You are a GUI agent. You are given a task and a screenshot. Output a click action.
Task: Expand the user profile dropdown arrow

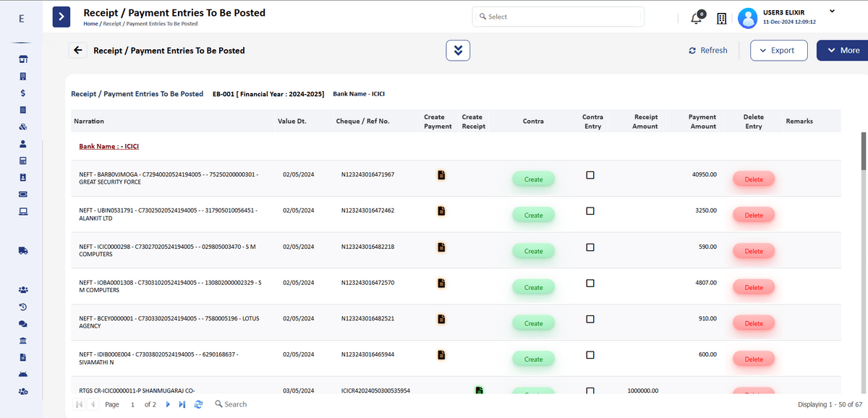coord(832,12)
